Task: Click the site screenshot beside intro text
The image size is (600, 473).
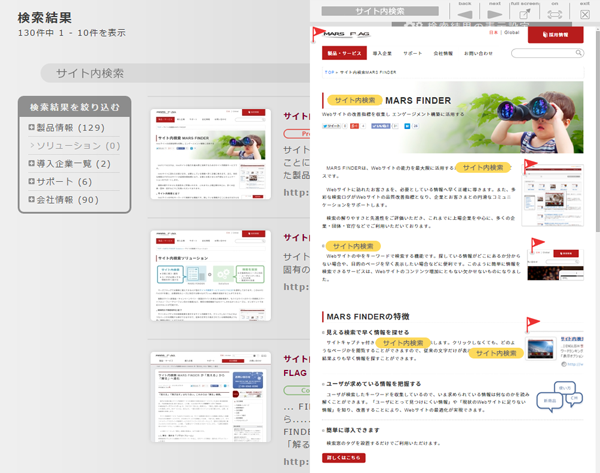Action: click(553, 196)
